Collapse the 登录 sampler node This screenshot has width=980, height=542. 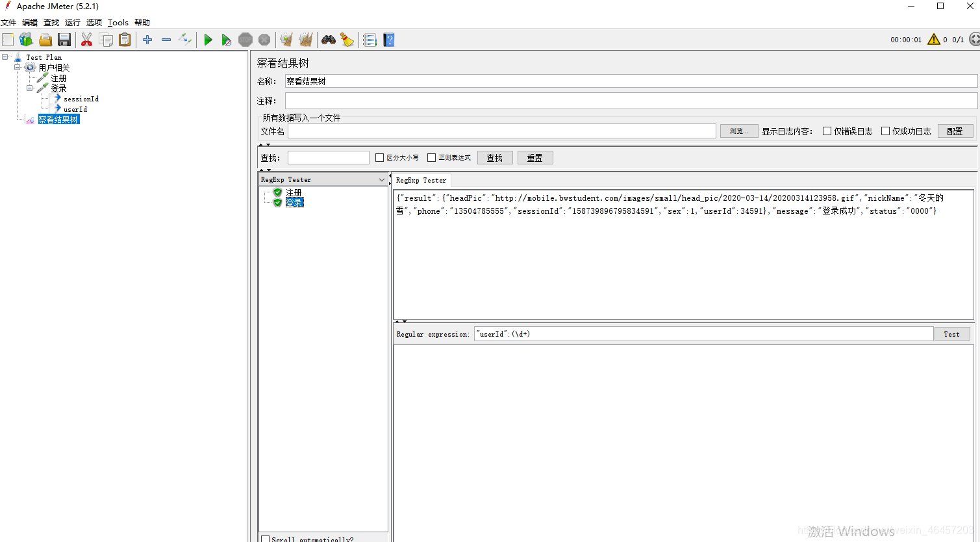point(30,88)
